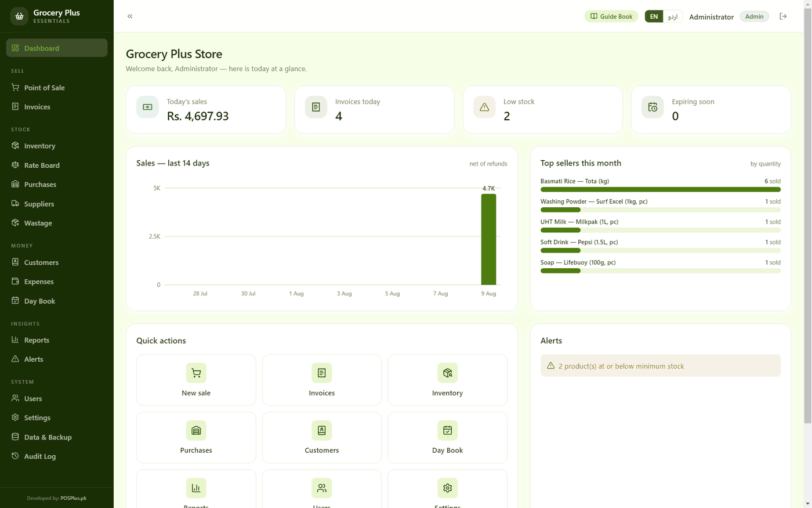This screenshot has height=508, width=812.
Task: Click the alert warning triangle icon
Action: (550, 366)
